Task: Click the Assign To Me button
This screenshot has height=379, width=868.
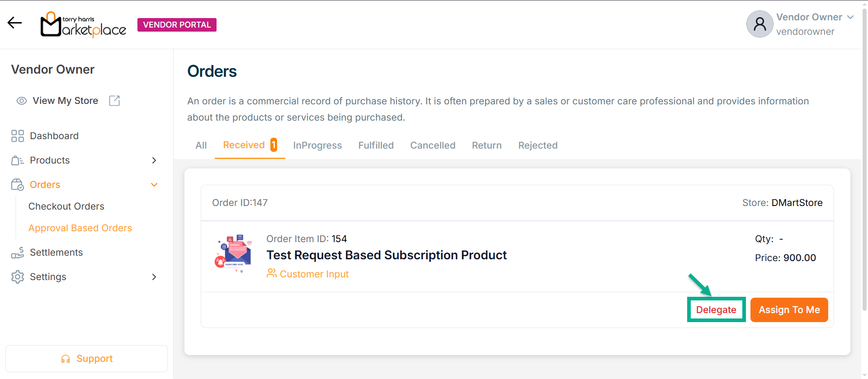Action: point(789,310)
